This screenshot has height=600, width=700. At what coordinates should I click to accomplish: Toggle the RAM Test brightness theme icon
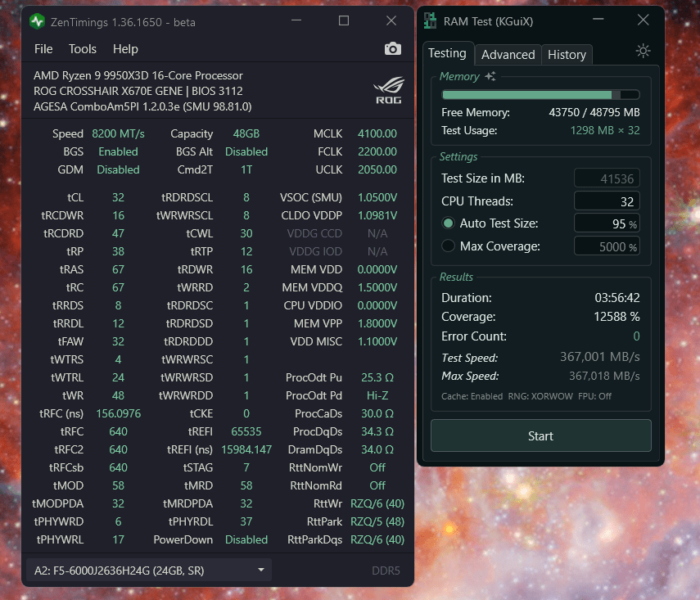click(643, 51)
